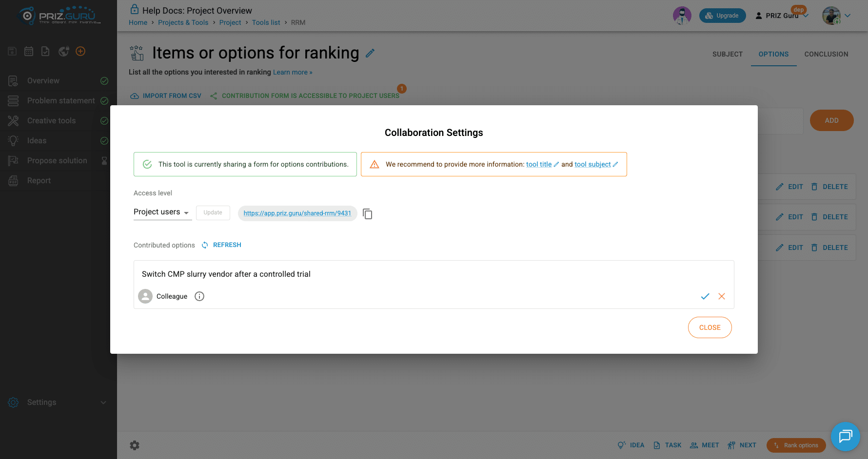868x459 pixels.
Task: Follow the tool subject edit link
Action: pyautogui.click(x=596, y=164)
